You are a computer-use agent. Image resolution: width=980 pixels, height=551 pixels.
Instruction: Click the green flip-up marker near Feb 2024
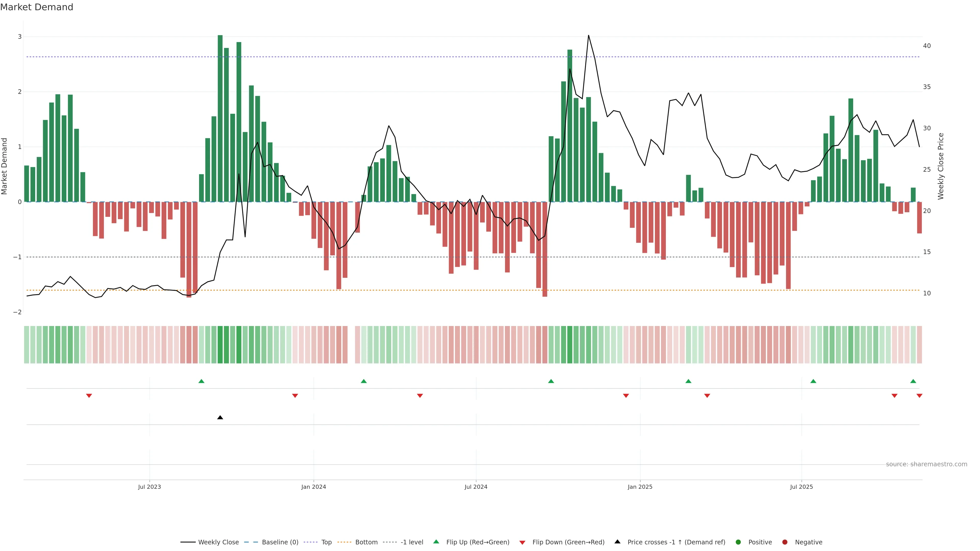click(364, 381)
